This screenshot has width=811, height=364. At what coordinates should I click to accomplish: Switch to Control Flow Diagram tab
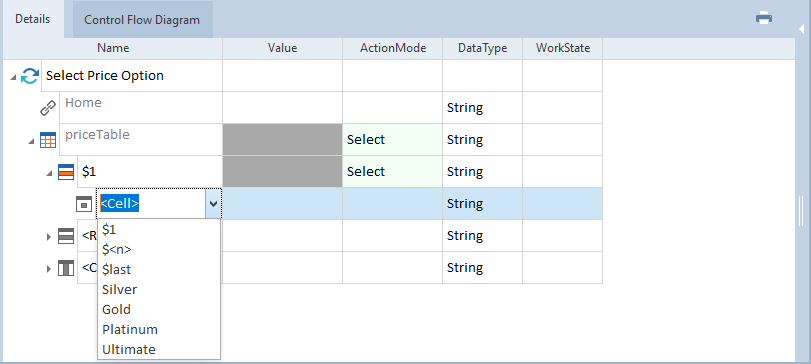click(142, 20)
